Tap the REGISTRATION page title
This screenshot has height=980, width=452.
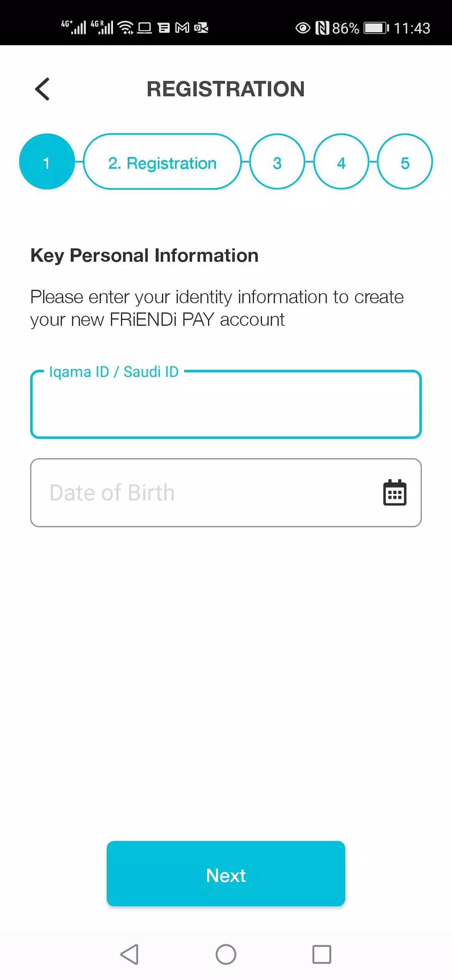click(x=226, y=89)
